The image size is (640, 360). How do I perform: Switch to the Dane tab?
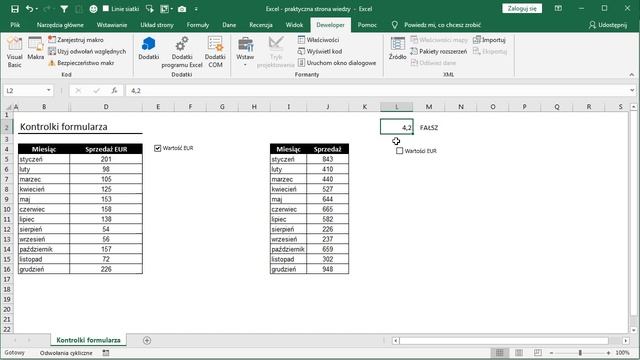click(x=229, y=25)
